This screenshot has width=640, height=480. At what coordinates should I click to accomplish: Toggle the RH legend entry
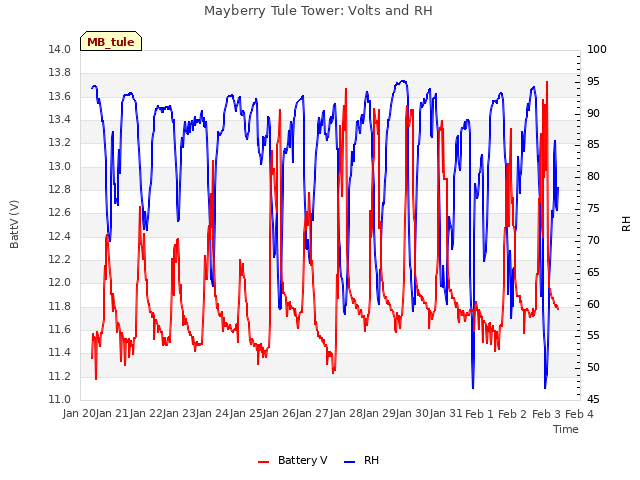[362, 460]
